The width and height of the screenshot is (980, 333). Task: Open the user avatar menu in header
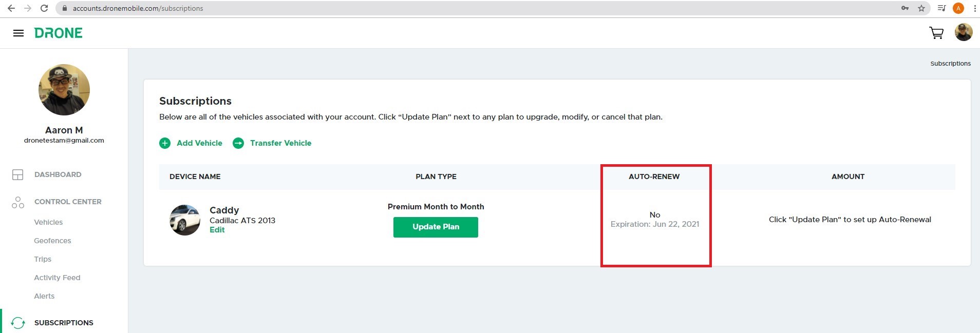click(x=963, y=32)
